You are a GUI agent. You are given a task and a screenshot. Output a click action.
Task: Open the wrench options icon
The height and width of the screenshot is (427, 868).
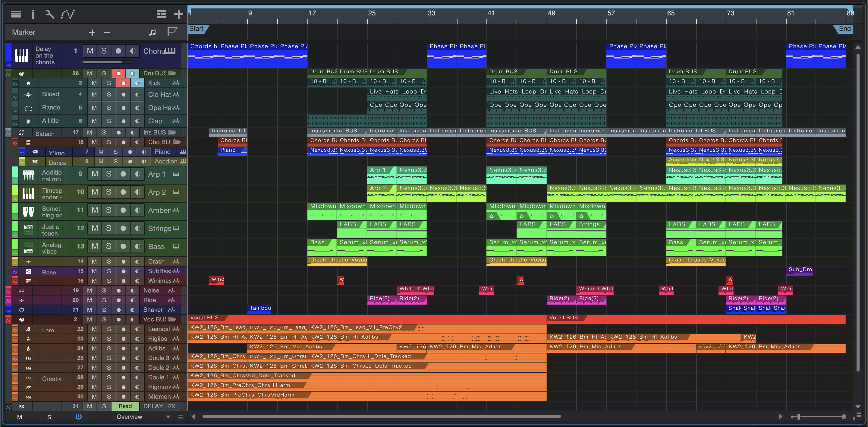pos(49,14)
